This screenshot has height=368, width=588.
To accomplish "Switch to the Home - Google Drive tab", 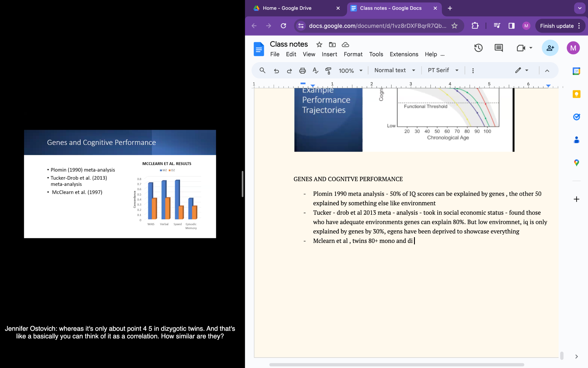I will (287, 8).
